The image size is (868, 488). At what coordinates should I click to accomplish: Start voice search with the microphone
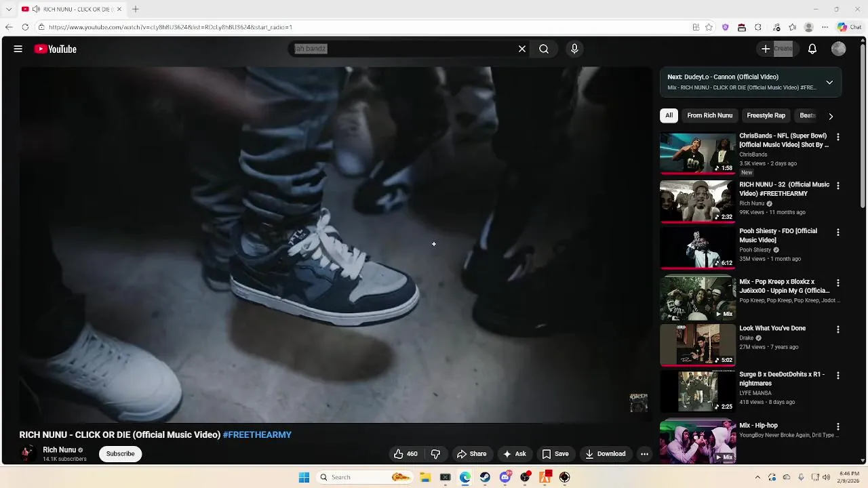[574, 49]
